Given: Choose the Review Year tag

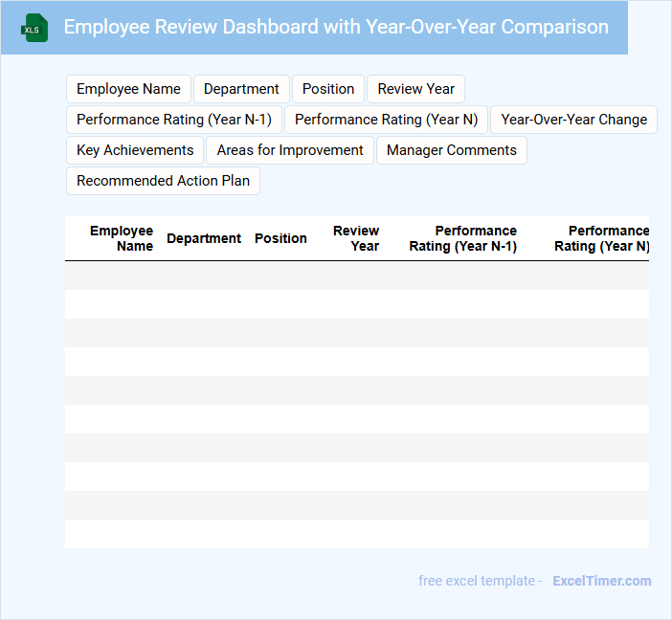Looking at the screenshot, I should [415, 89].
